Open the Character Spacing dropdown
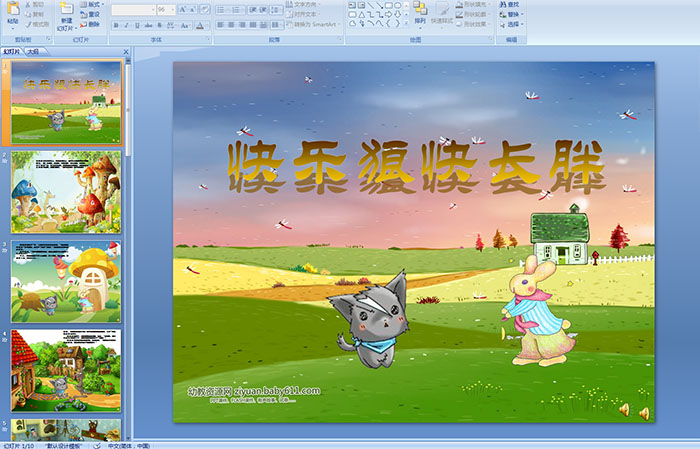This screenshot has width=700, height=449. point(171,25)
